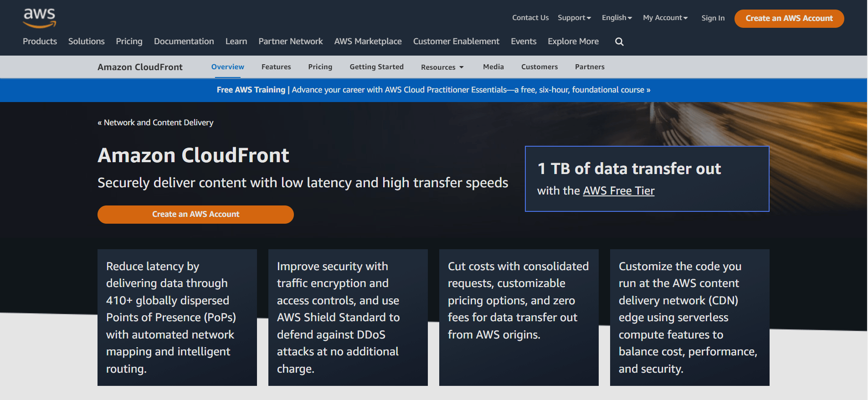The height and width of the screenshot is (400, 868).
Task: Switch to the Partners tab
Action: click(x=590, y=67)
